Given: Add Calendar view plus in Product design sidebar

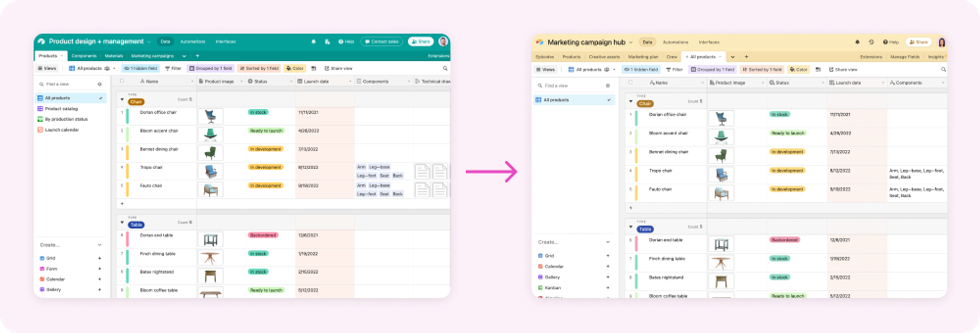Looking at the screenshot, I should [x=99, y=279].
